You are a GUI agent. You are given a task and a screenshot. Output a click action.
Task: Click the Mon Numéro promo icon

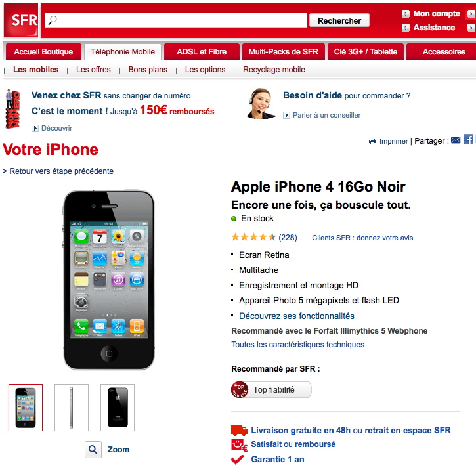click(x=12, y=108)
